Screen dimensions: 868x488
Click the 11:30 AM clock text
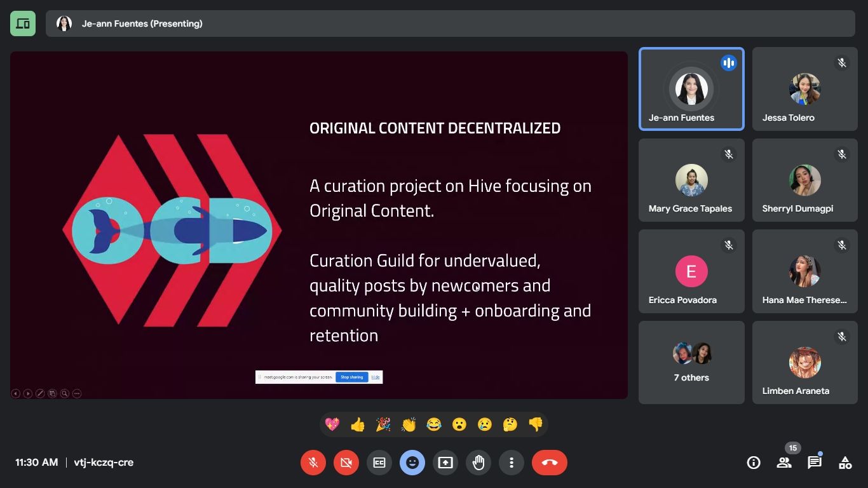pyautogui.click(x=37, y=463)
